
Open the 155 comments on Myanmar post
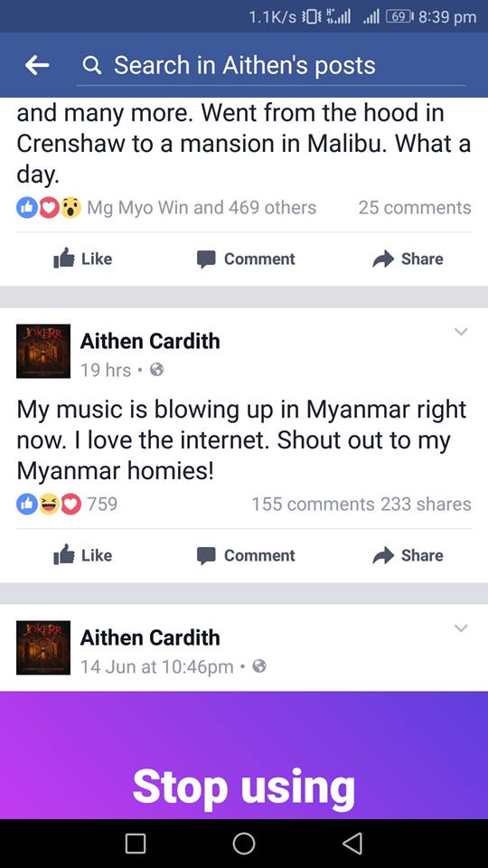(314, 505)
